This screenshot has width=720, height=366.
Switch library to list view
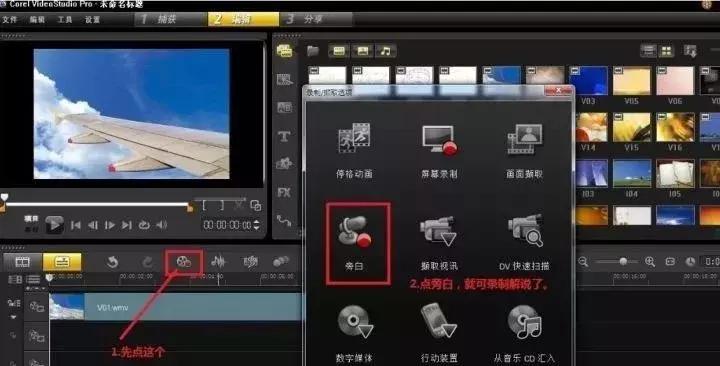[x=648, y=51]
